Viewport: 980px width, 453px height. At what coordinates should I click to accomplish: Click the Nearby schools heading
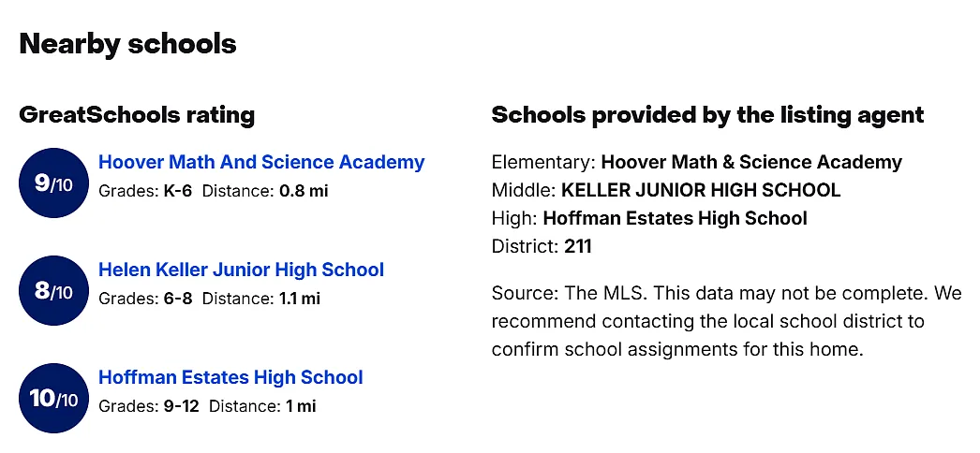tap(128, 44)
